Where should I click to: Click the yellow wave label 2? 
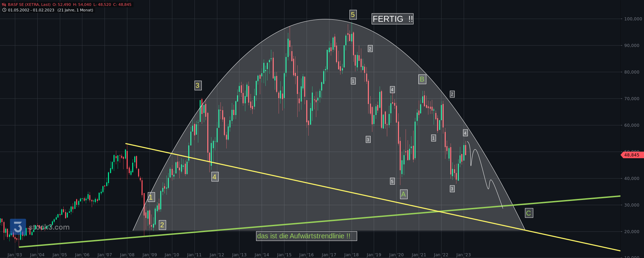[x=162, y=225]
